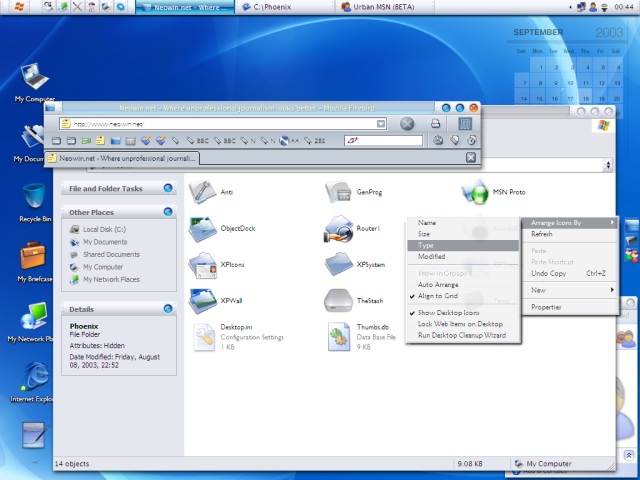Collapse the Other Places panel
The width and height of the screenshot is (640, 480).
pos(168,212)
